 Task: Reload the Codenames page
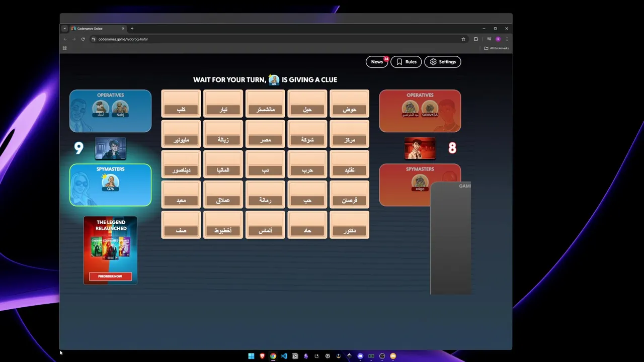[83, 39]
